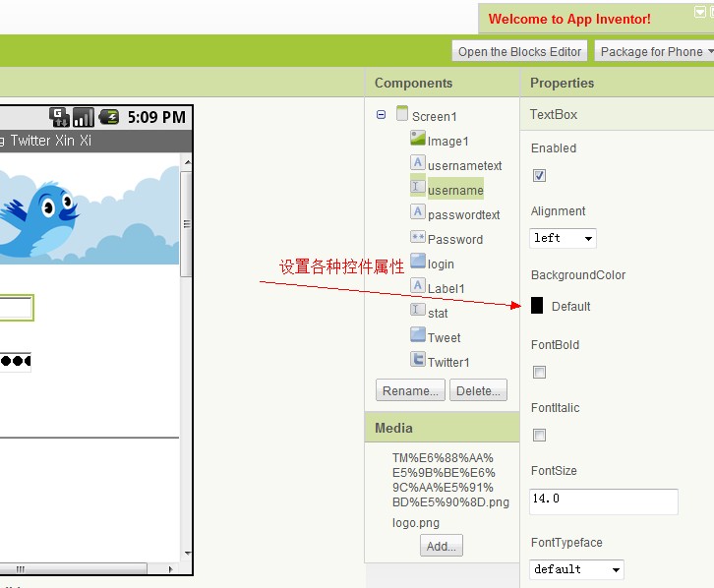Click the minimize icon on Welcome banner

[699, 12]
